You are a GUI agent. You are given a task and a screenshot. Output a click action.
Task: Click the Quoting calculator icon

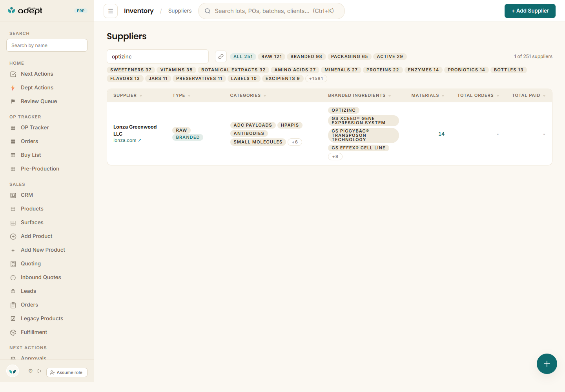tap(13, 264)
